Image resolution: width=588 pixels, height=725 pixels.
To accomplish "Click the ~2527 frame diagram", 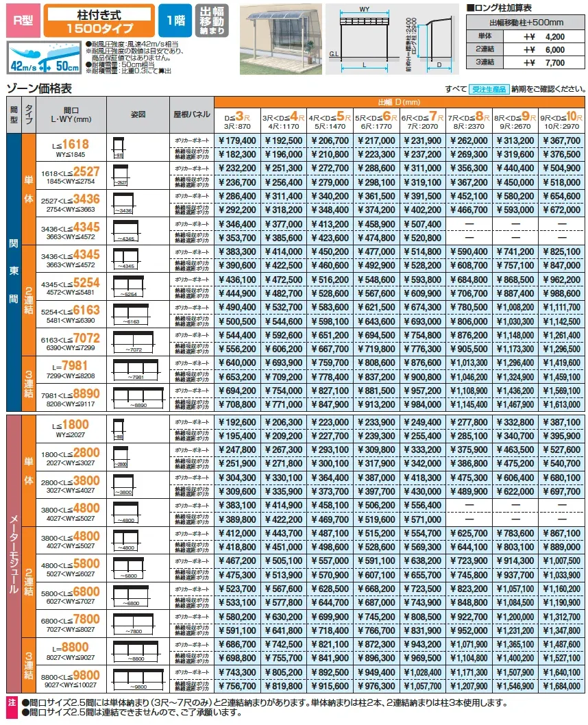I will point(121,175).
